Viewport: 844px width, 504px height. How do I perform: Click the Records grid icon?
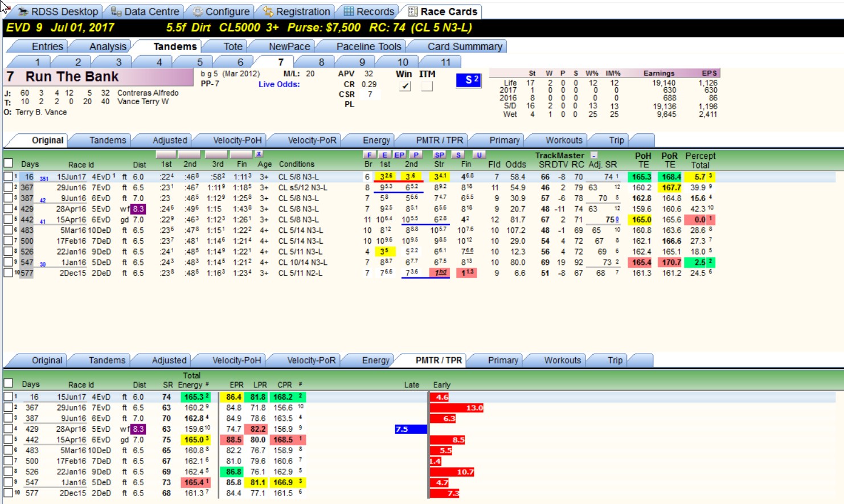(349, 11)
